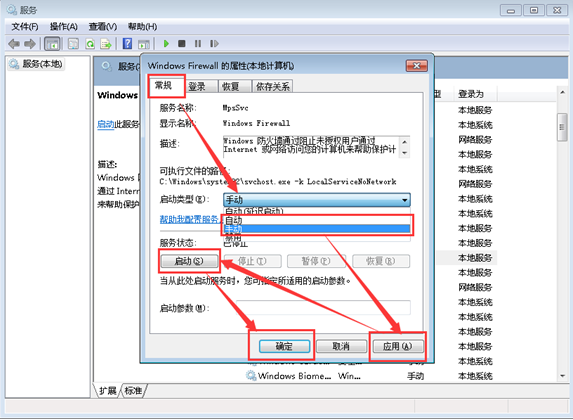Choose 自动(延迟启动) in the startup list
Image resolution: width=573 pixels, height=420 pixels.
pyautogui.click(x=316, y=211)
